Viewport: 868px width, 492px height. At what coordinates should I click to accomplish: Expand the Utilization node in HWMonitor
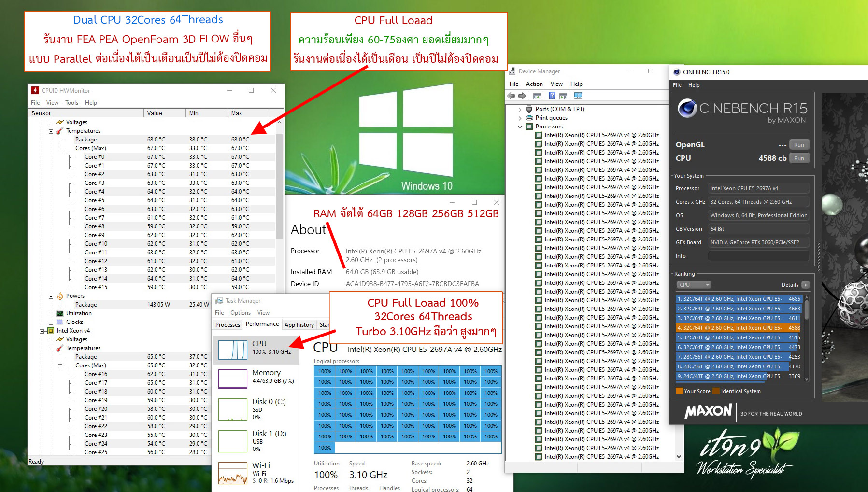click(51, 314)
